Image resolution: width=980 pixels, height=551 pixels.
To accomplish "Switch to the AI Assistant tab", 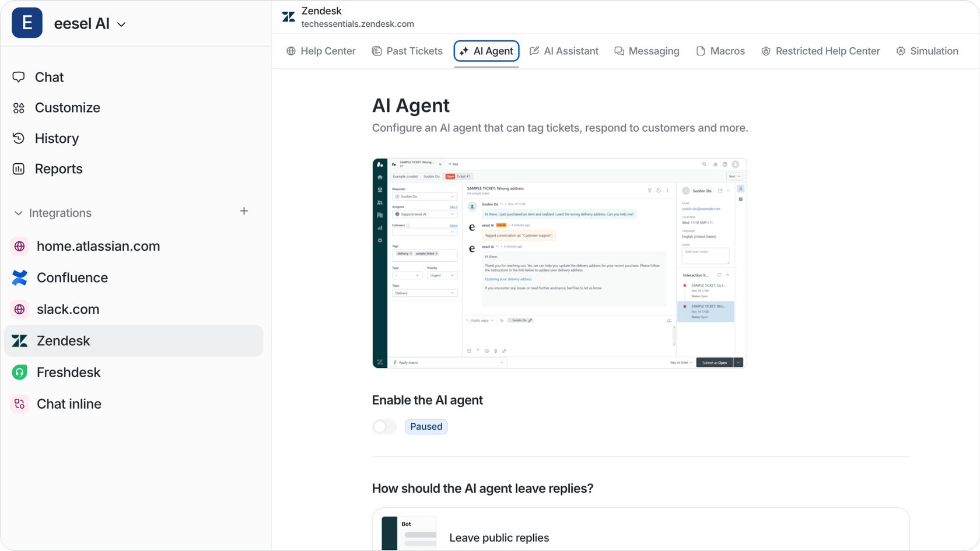I will point(564,51).
